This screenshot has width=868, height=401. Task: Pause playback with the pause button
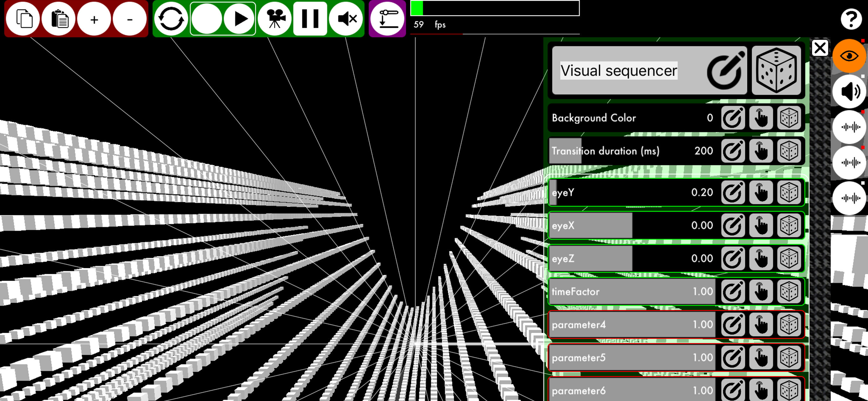[x=310, y=19]
